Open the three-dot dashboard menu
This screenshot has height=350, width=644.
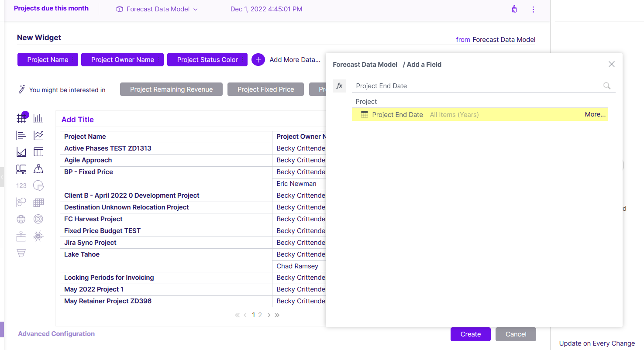coord(533,9)
